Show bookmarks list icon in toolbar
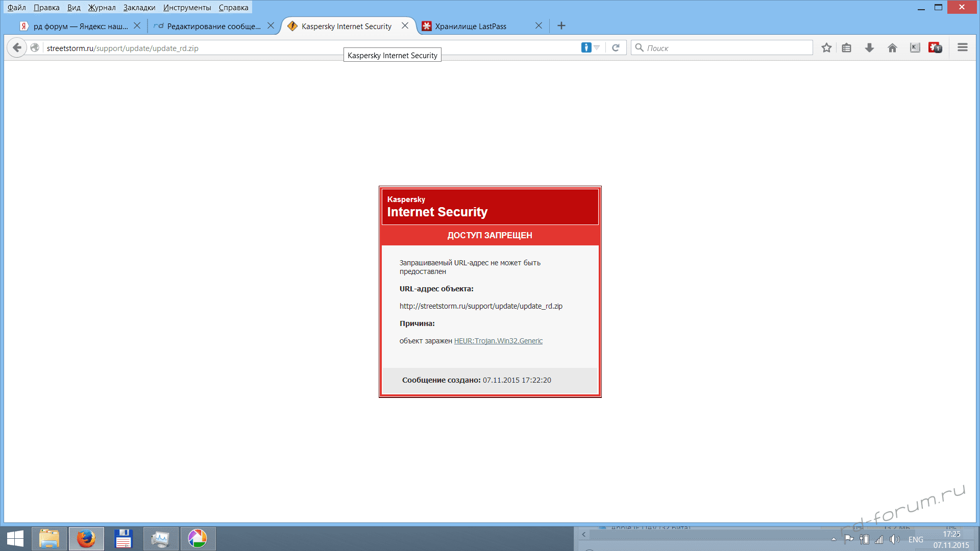Viewport: 980px width, 551px height. click(x=847, y=48)
